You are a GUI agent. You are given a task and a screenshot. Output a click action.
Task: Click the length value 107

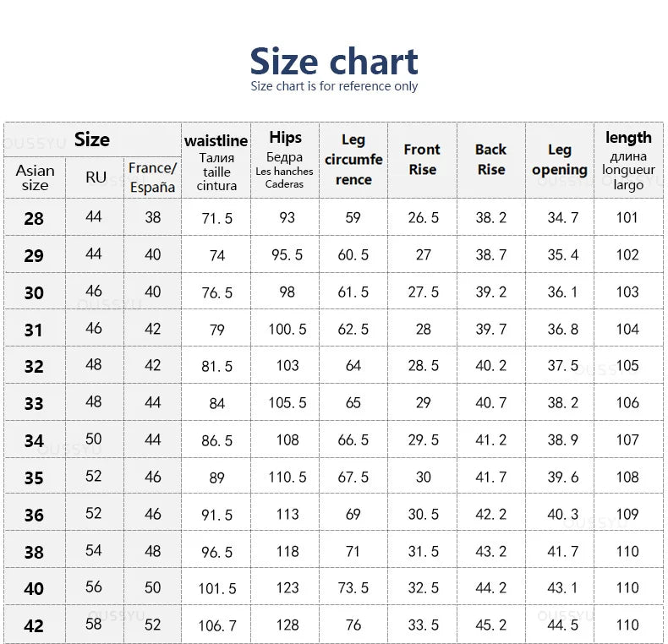click(627, 440)
